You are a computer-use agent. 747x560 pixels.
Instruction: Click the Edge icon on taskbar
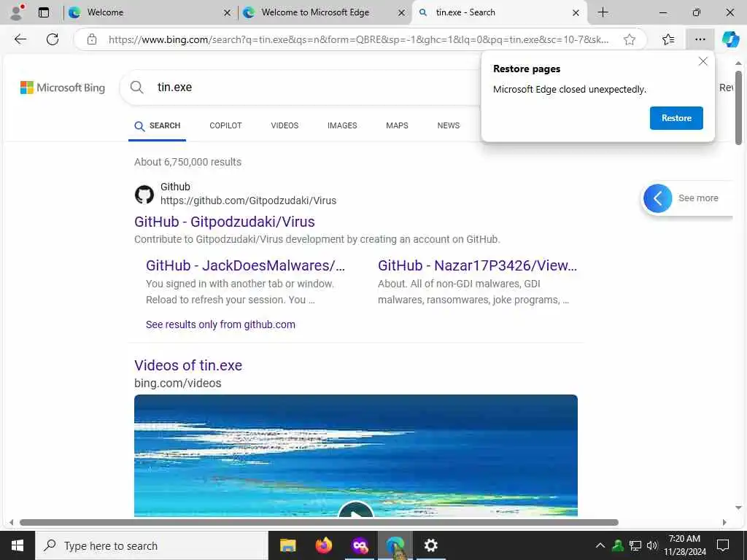tap(395, 545)
